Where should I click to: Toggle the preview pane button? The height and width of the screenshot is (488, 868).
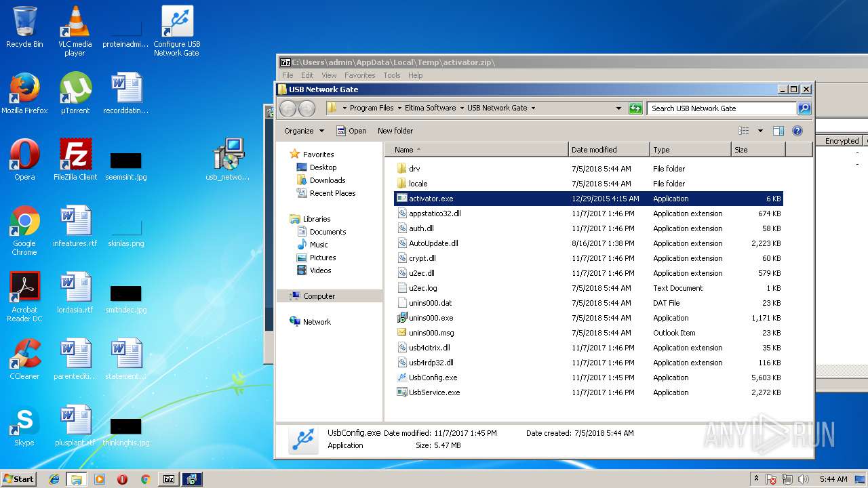(x=778, y=131)
